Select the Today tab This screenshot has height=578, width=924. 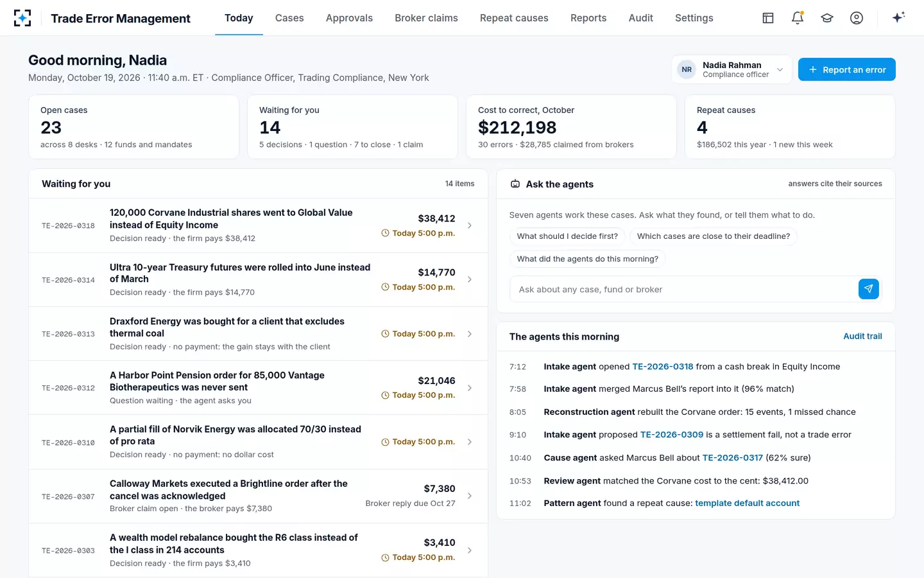(239, 18)
